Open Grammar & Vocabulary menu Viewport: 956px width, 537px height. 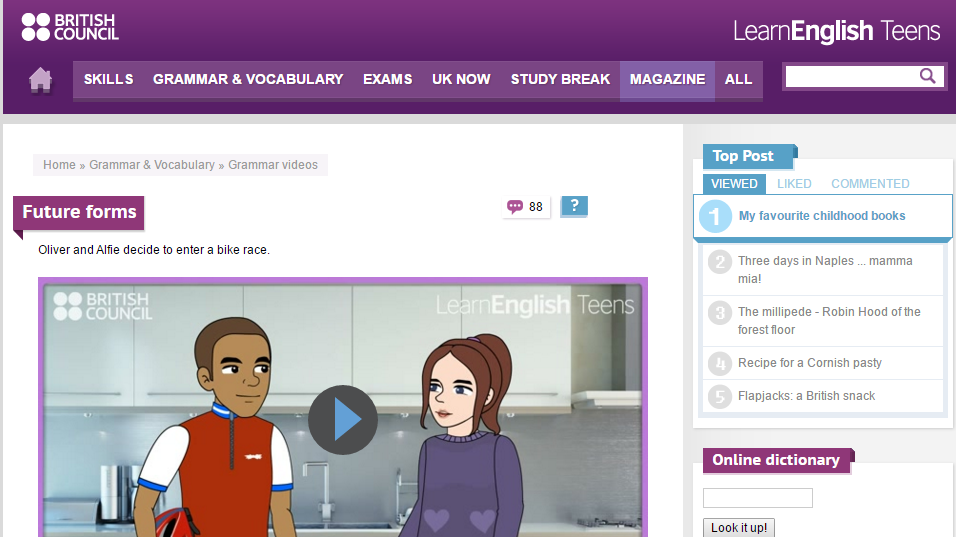(248, 80)
